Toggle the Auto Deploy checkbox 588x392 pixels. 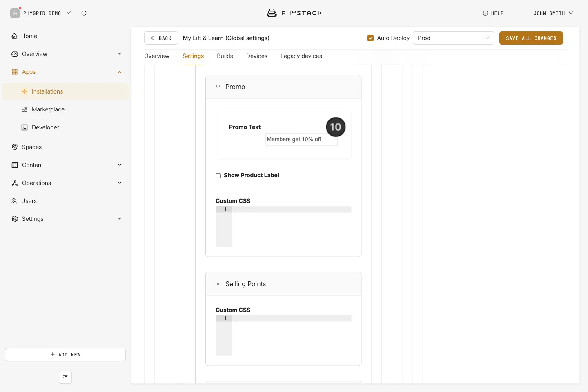[x=371, y=38]
